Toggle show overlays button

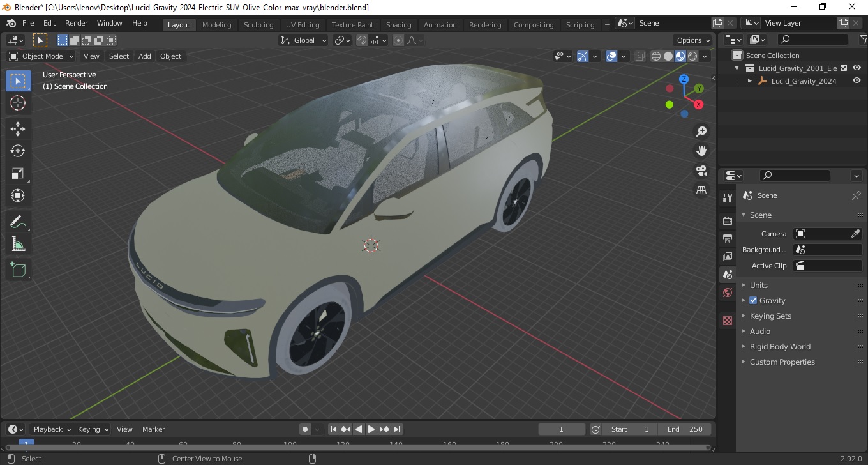tap(611, 56)
